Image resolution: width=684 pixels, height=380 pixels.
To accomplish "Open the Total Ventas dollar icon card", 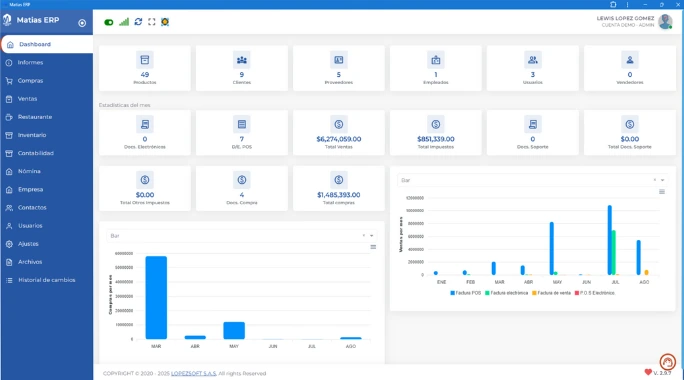I will tap(339, 124).
